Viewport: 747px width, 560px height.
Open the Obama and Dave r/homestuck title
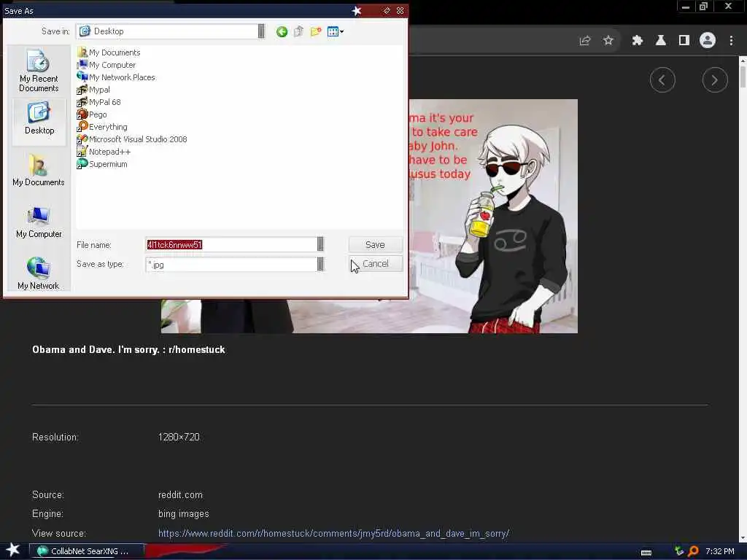[x=128, y=349]
